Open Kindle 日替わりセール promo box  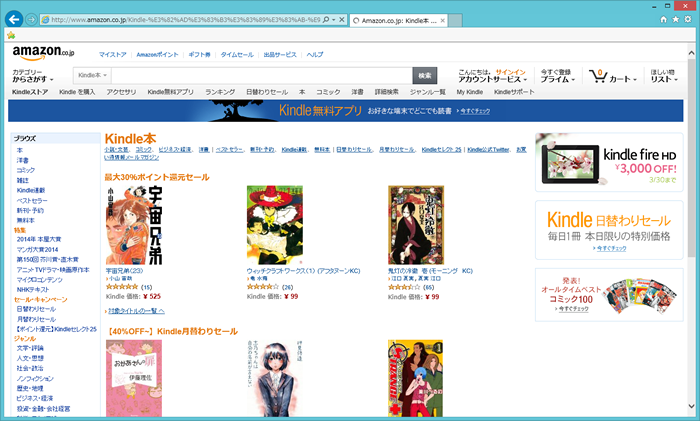click(x=609, y=230)
